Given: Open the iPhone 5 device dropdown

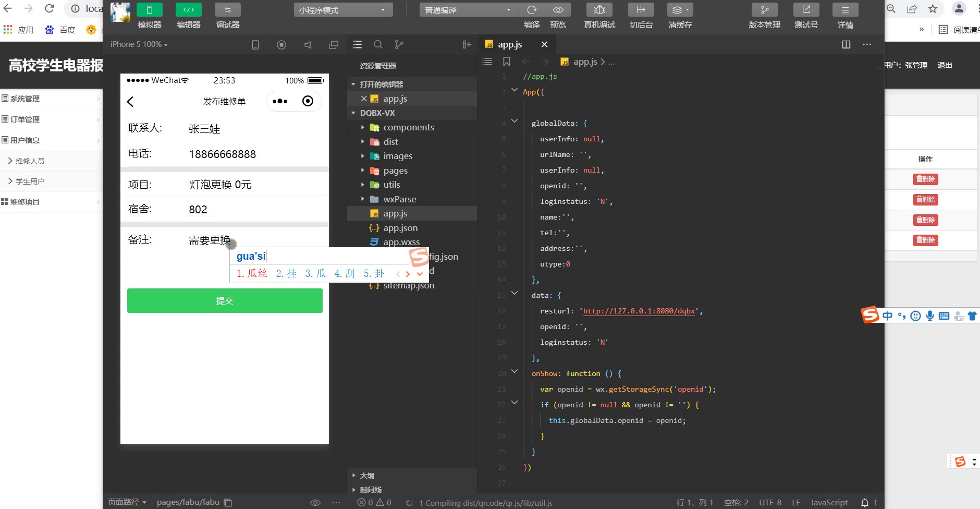Looking at the screenshot, I should [139, 45].
